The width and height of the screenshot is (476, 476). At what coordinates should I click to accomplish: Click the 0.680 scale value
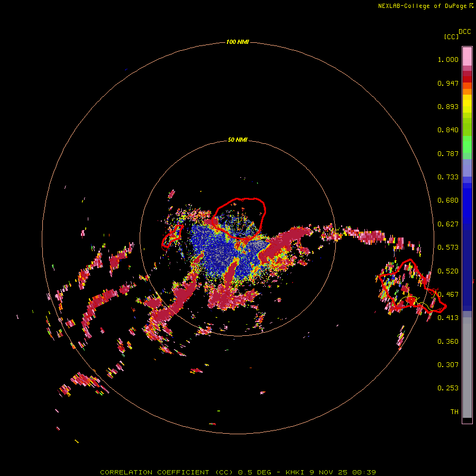[x=448, y=200]
